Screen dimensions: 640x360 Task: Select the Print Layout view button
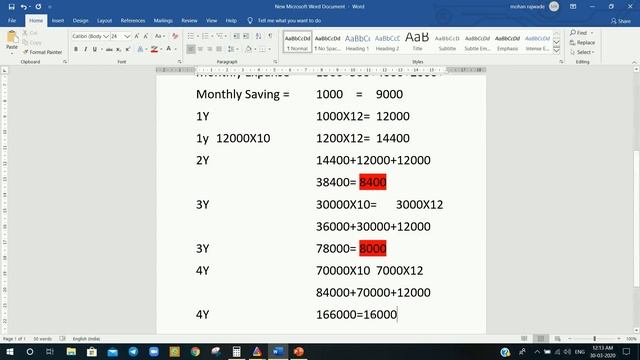click(541, 339)
